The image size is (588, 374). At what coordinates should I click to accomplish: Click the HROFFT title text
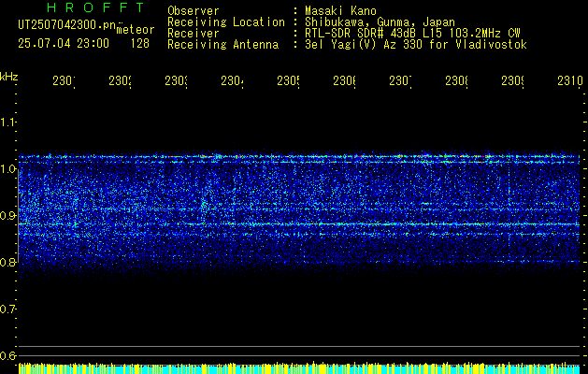(95, 7)
